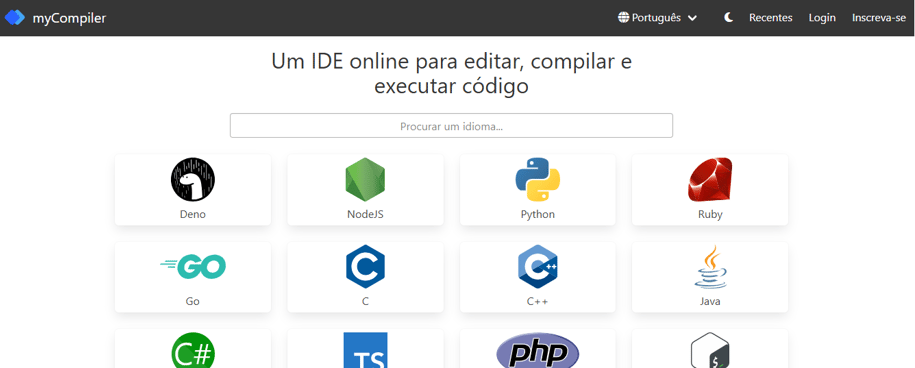Select the PHP purple oval icon
Viewport: 915px width, 368px height.
[x=537, y=351]
